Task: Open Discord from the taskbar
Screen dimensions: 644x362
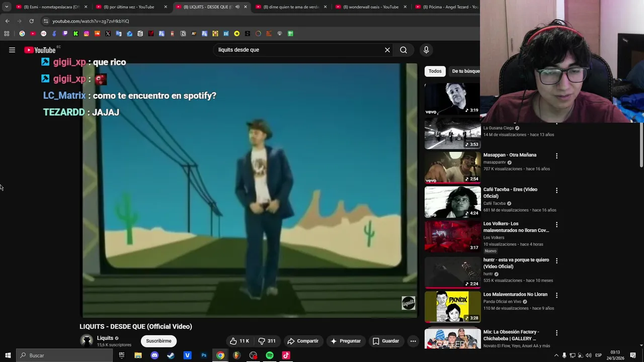Action: 154,355
